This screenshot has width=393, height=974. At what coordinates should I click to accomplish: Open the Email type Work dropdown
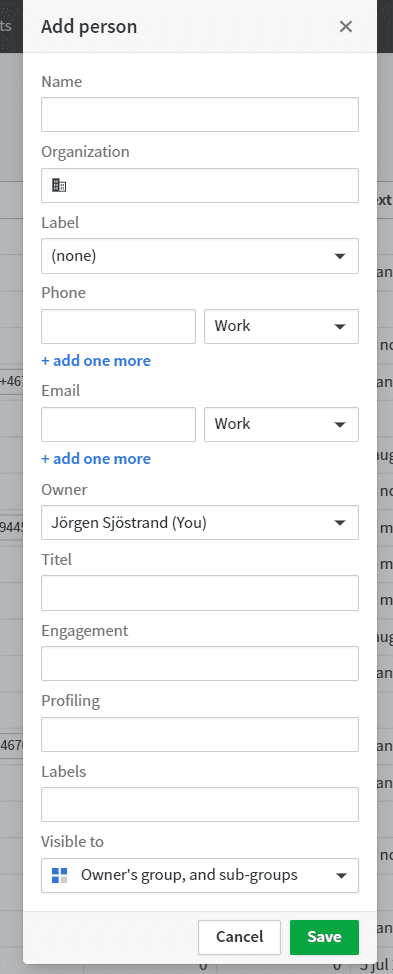tap(281, 424)
